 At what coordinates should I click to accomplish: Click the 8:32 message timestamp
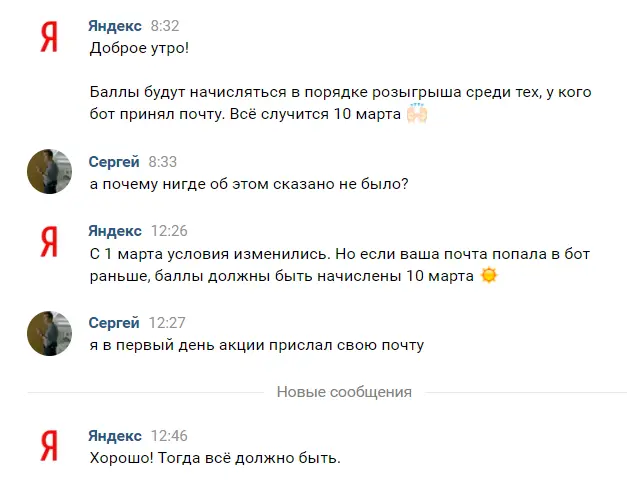[165, 26]
